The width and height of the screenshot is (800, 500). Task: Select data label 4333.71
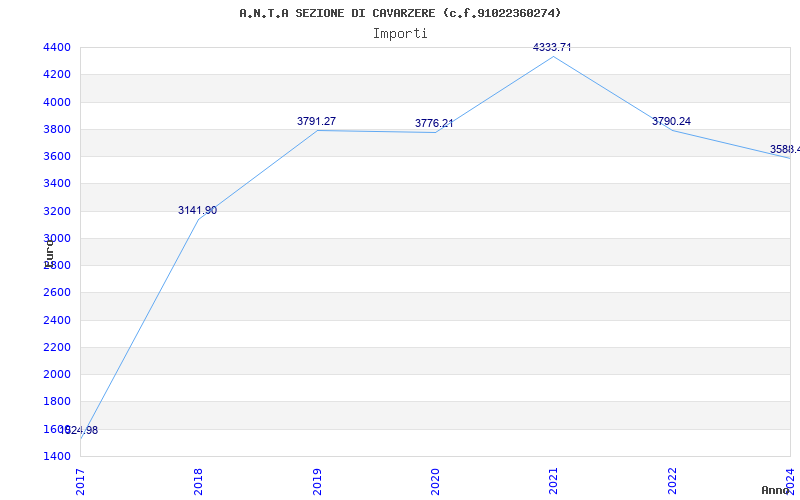[552, 47]
